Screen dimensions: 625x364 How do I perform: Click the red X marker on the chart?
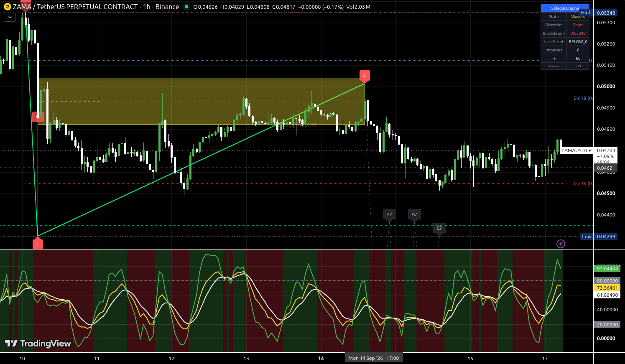(x=38, y=117)
